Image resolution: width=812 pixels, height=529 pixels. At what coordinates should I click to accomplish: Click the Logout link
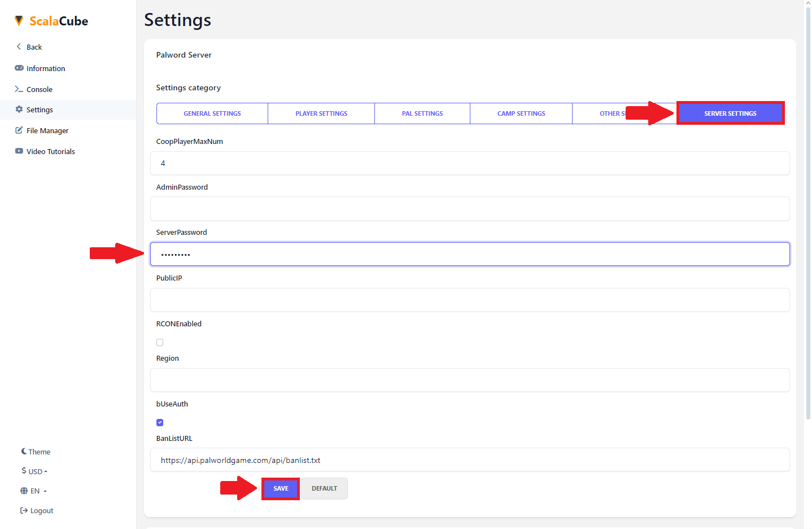pyautogui.click(x=42, y=510)
